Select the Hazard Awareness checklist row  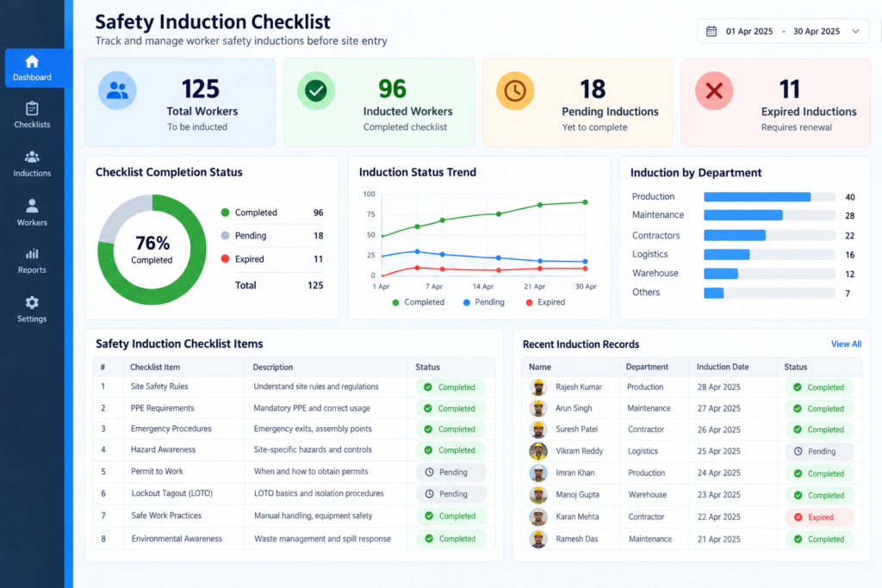pyautogui.click(x=295, y=450)
